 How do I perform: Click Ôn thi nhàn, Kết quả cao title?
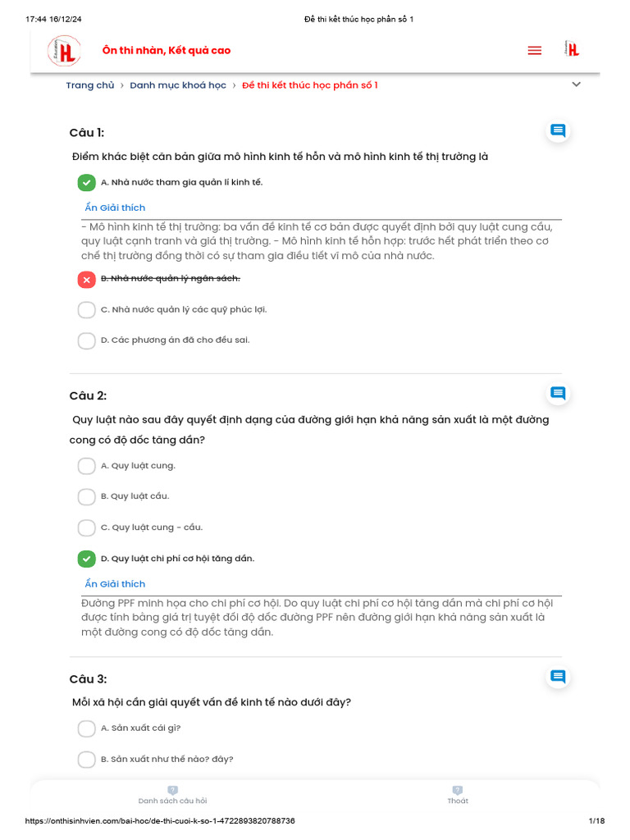click(x=167, y=51)
